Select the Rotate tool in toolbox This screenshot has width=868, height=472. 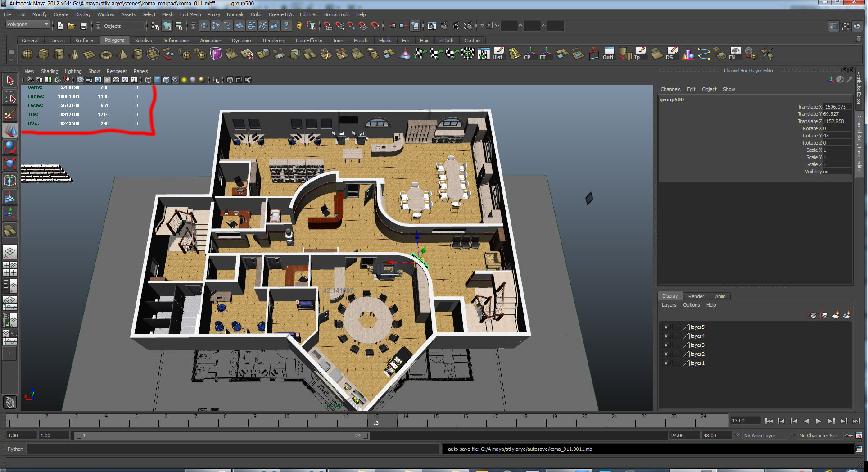pos(10,147)
